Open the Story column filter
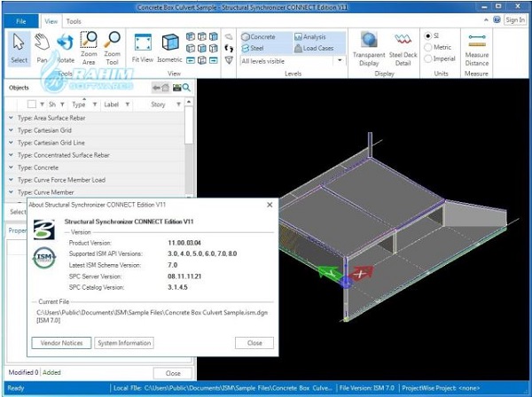Viewport: 532px width, 397px height. point(178,105)
